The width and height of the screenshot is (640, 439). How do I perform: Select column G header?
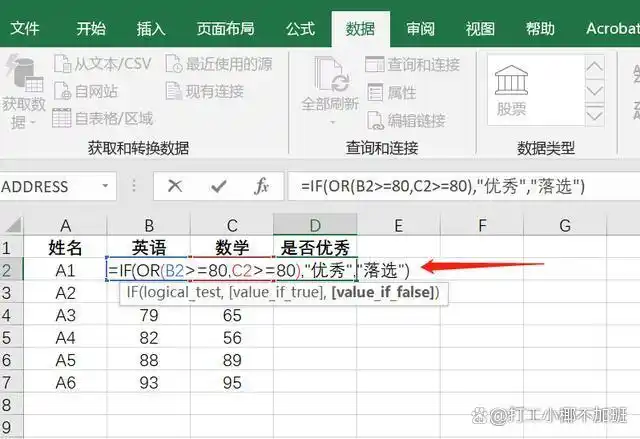(x=565, y=225)
